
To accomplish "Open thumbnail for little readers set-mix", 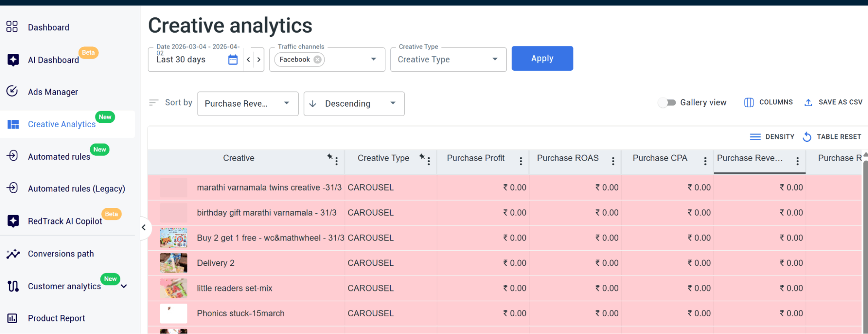I will click(x=174, y=288).
